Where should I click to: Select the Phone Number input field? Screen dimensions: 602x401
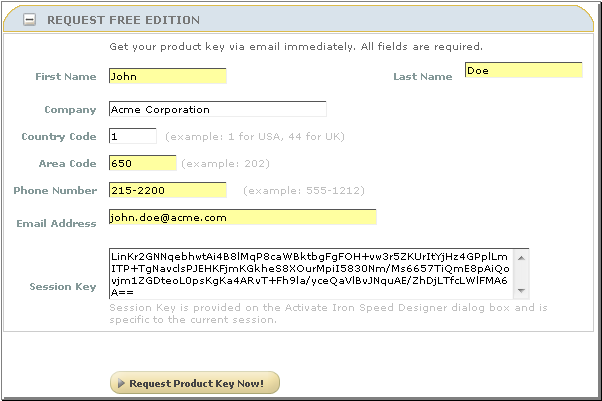[167, 190]
